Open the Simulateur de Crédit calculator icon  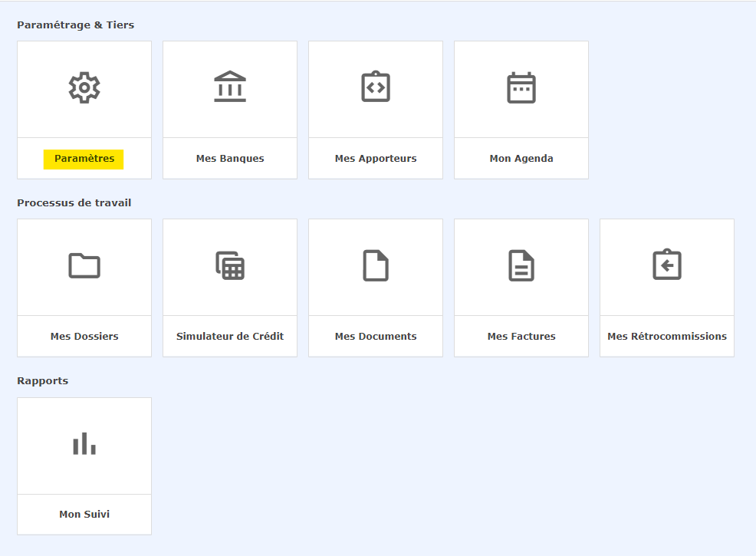point(230,265)
